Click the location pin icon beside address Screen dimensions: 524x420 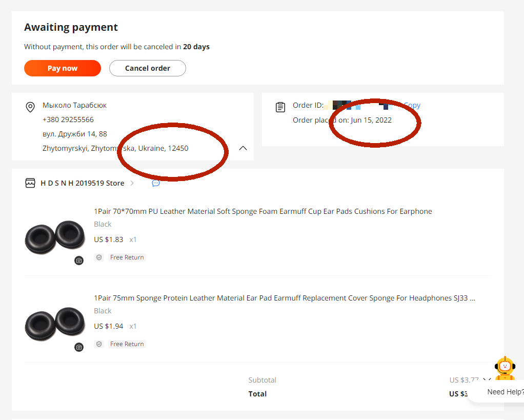[x=30, y=107]
